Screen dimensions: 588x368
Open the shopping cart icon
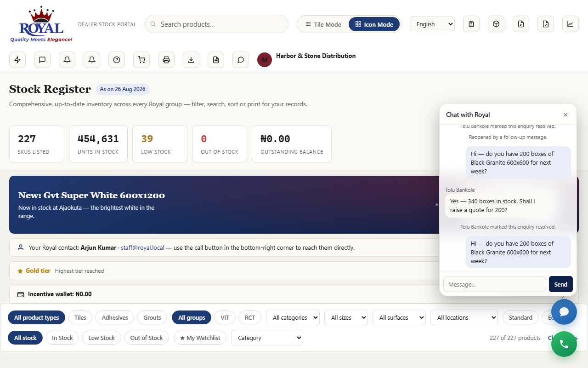point(141,60)
